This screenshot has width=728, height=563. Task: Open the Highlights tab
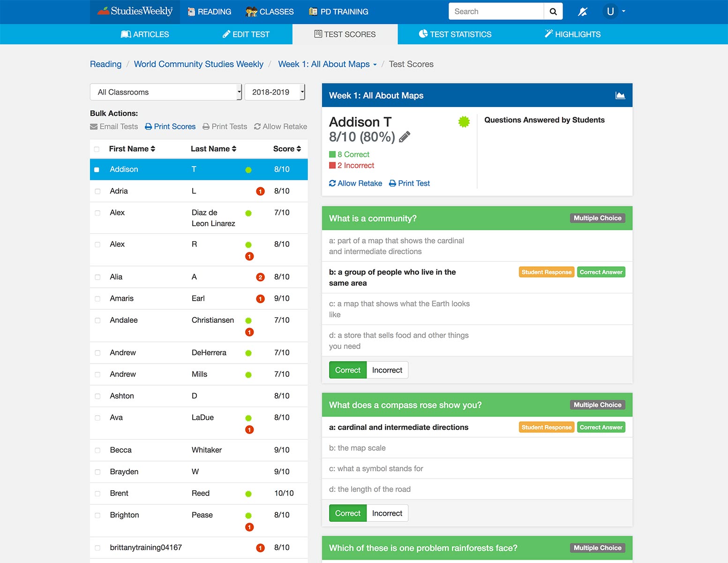572,34
